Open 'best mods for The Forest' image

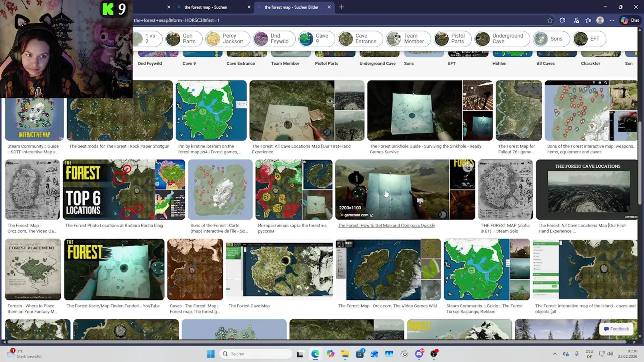[x=120, y=111]
